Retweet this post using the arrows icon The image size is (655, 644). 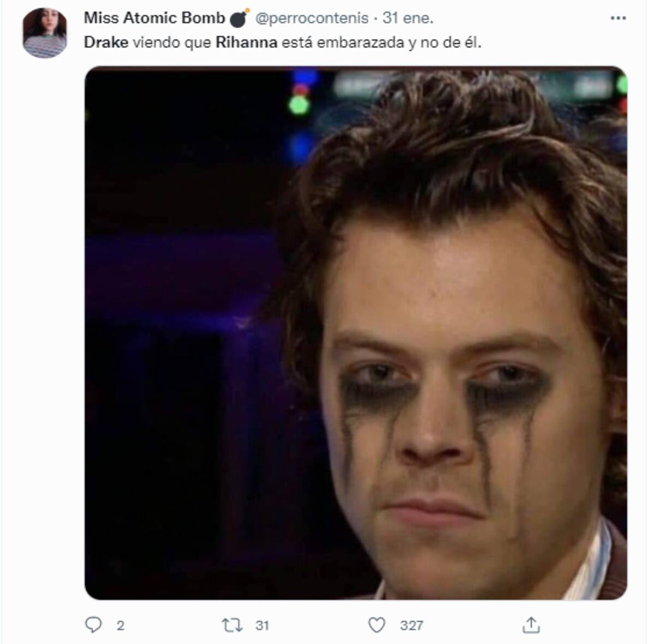(x=232, y=625)
